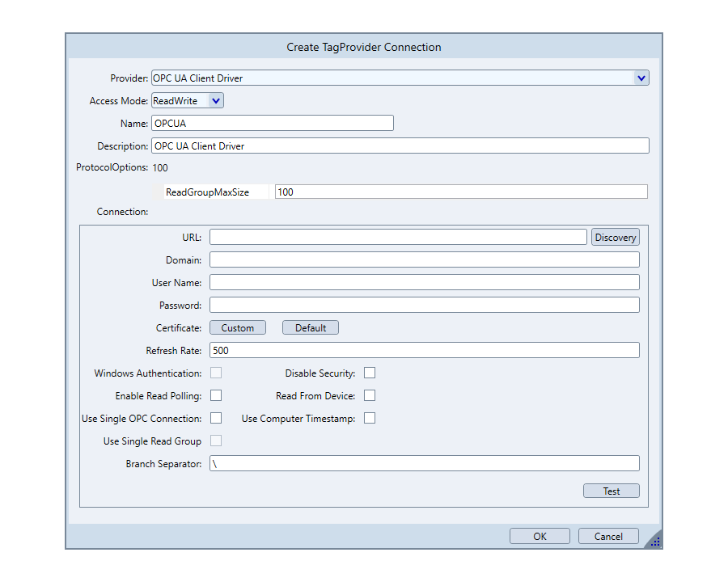Tick Use Single OPC Connection checkbox

coord(216,419)
